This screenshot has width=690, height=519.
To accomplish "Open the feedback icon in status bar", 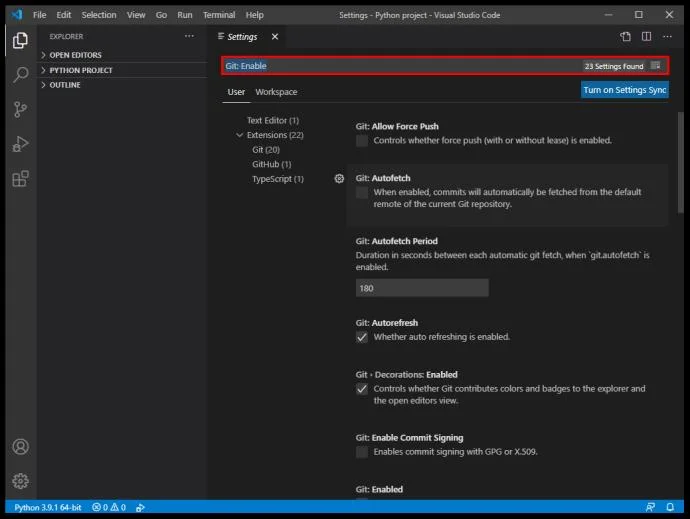I will 650,507.
